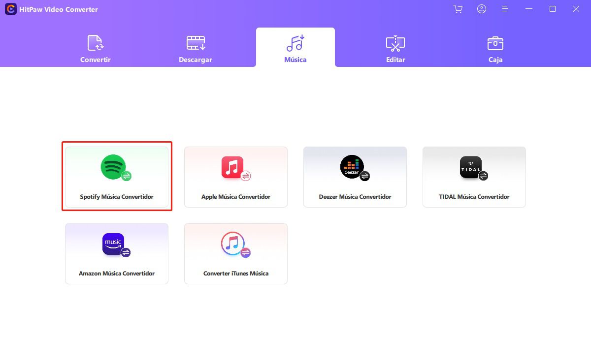Viewport: 591px width, 364px height.
Task: Click the Spotify Música Convertidor label
Action: point(117,197)
